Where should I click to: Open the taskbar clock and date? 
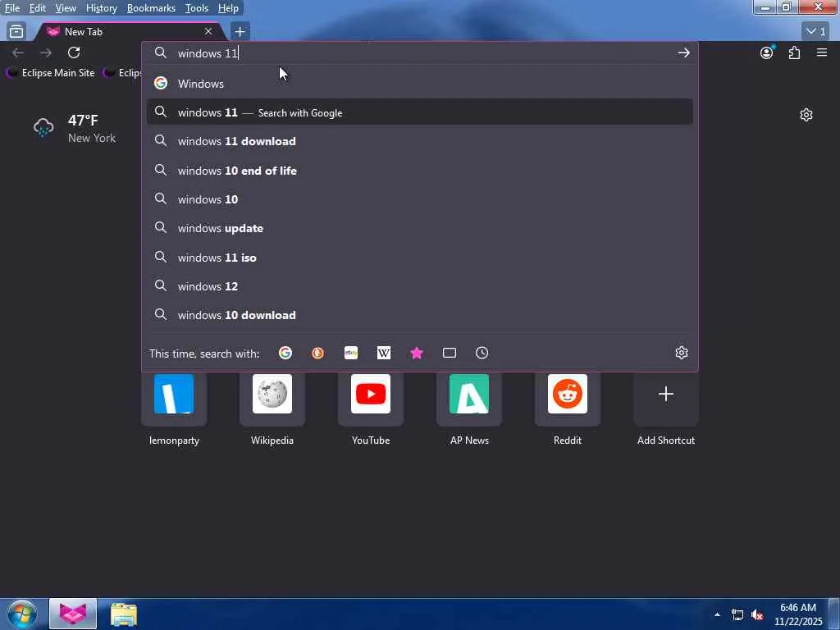798,614
